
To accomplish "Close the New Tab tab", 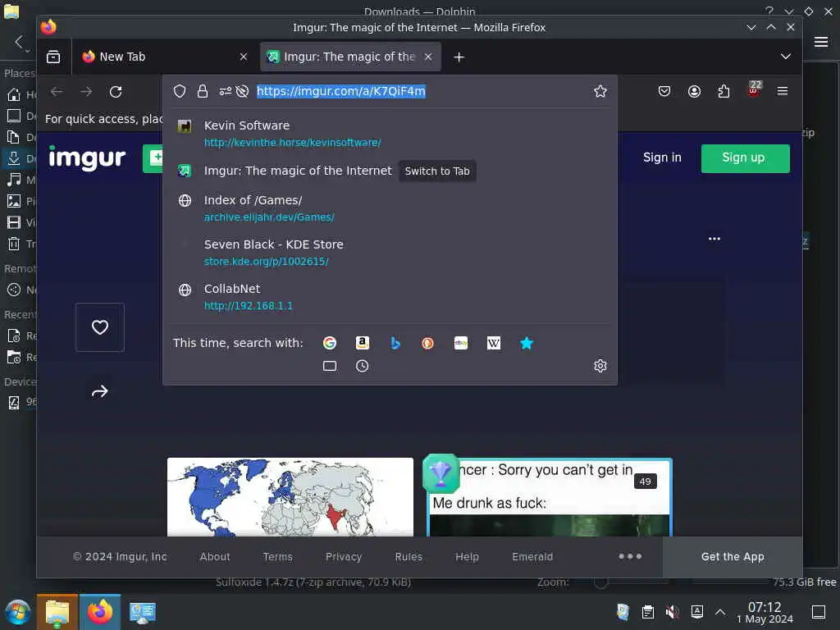I will point(243,57).
